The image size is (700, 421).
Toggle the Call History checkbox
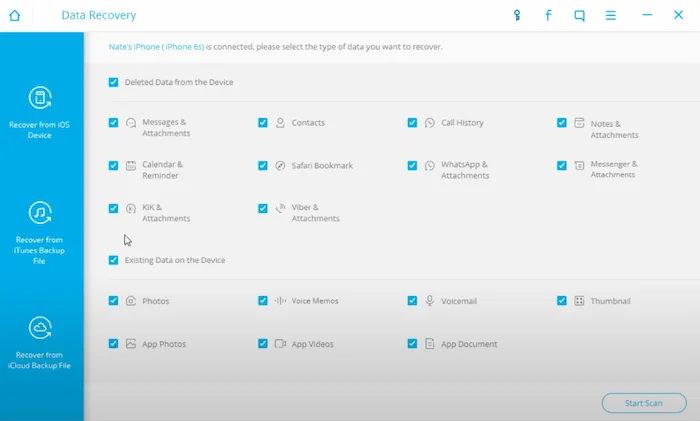point(412,122)
